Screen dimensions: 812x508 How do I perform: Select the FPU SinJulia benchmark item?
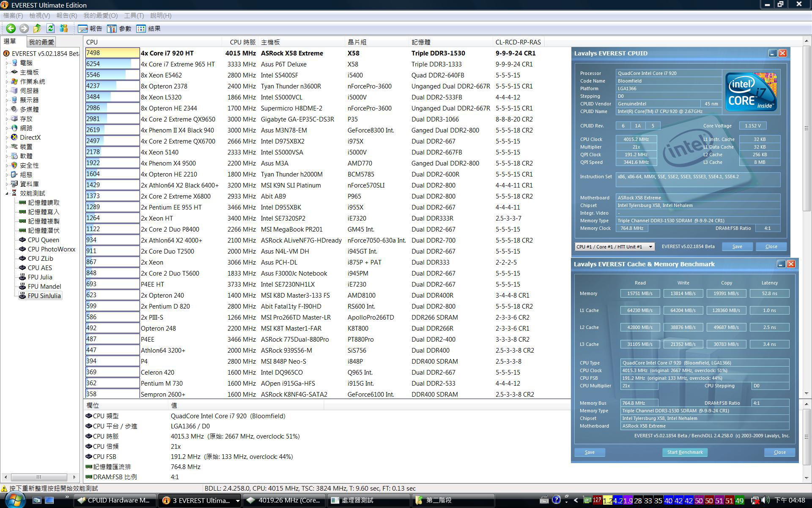click(44, 295)
